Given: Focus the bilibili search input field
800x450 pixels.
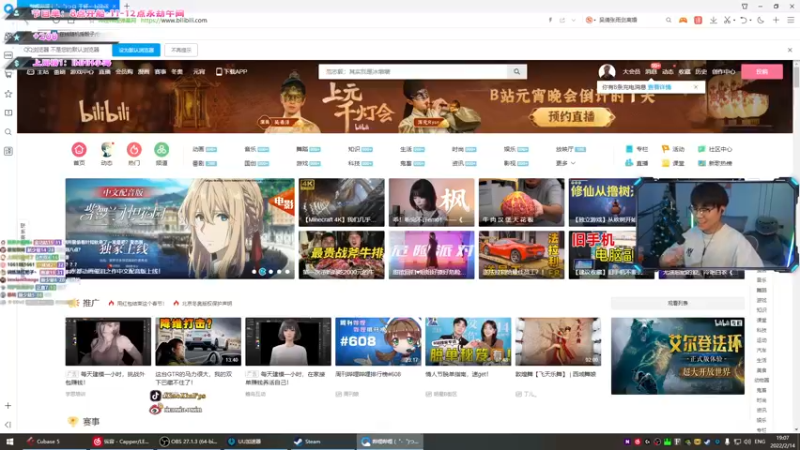Looking at the screenshot, I should pyautogui.click(x=413, y=72).
